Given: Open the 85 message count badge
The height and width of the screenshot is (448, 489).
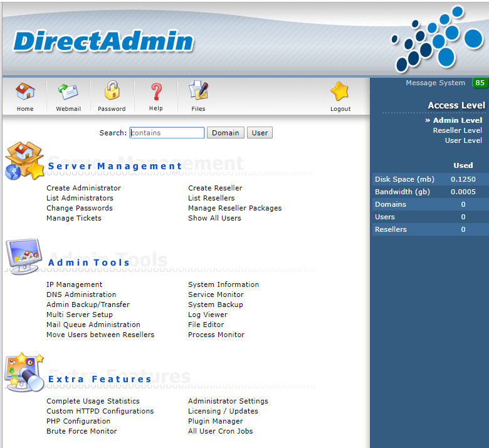Looking at the screenshot, I should [x=480, y=83].
